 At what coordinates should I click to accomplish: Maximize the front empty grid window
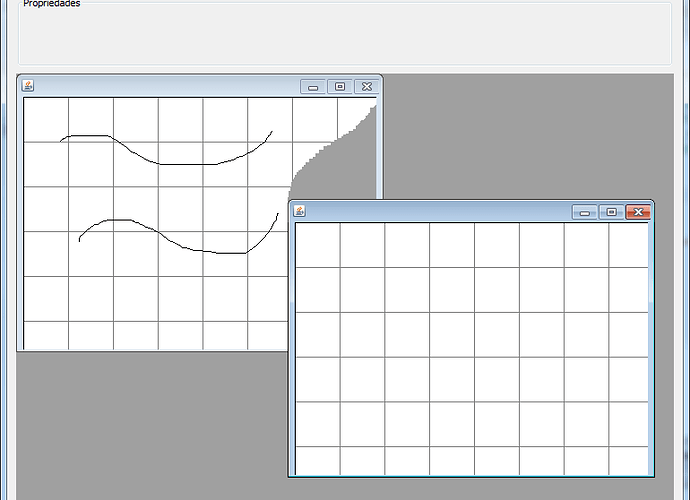(x=611, y=212)
